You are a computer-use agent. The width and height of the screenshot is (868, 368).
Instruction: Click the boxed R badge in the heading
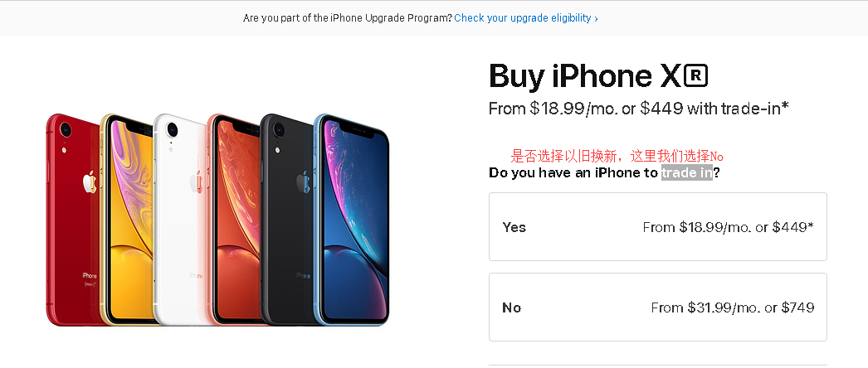pos(695,77)
